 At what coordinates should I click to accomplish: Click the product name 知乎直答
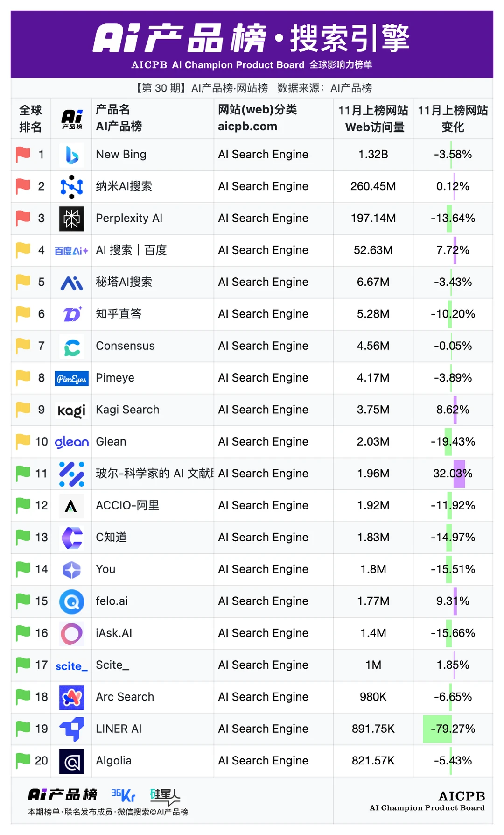[118, 314]
